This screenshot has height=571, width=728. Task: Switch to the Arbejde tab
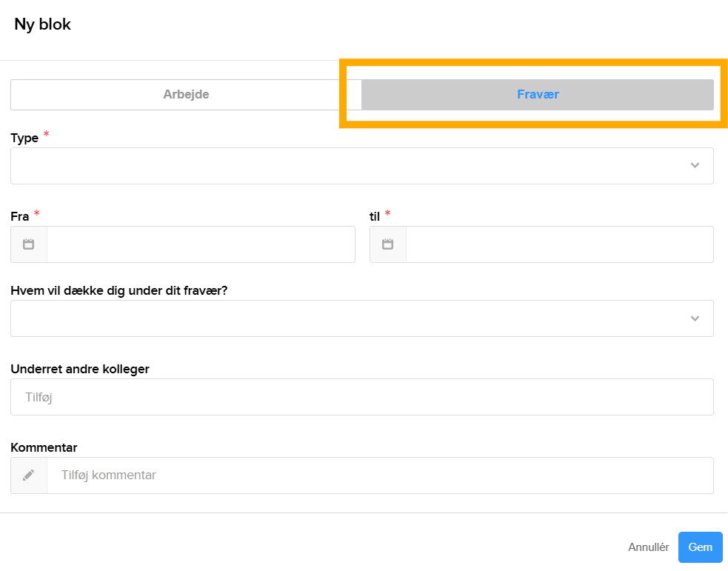pos(186,95)
